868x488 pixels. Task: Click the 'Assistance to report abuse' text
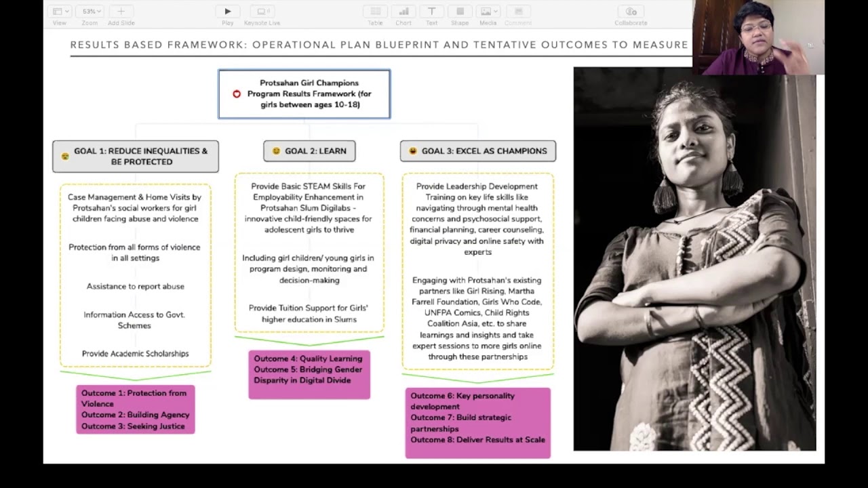pos(135,287)
